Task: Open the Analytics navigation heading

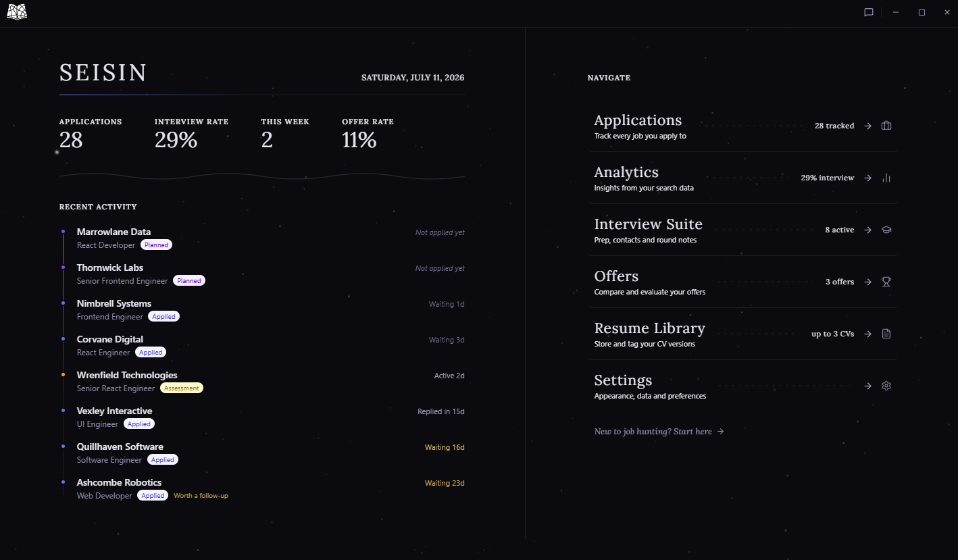Action: pyautogui.click(x=626, y=172)
